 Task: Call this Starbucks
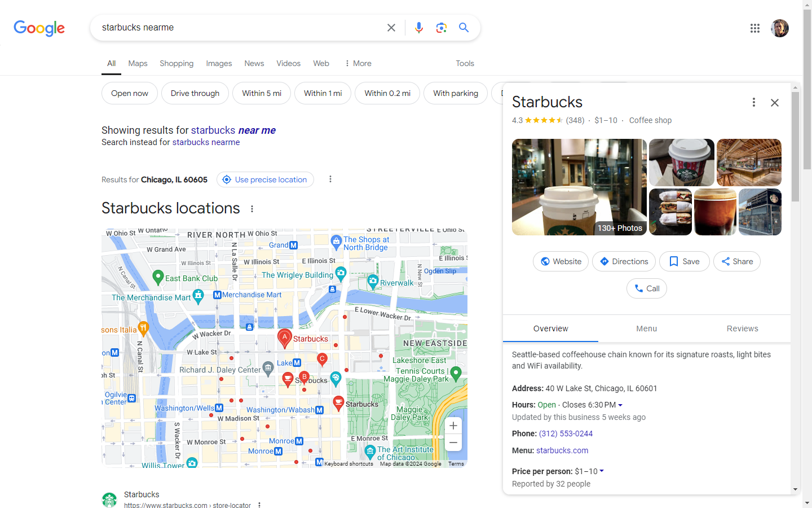point(647,288)
